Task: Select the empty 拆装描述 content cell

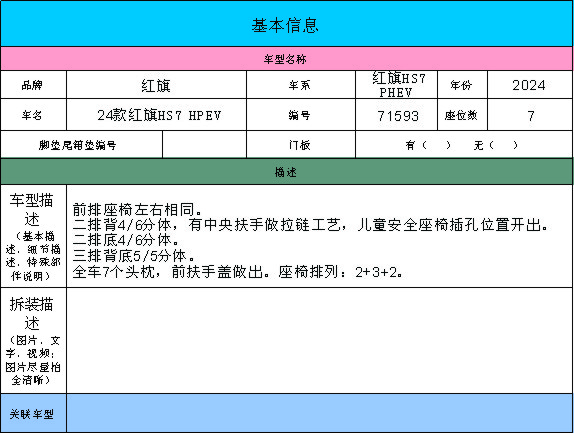Action: coord(320,341)
